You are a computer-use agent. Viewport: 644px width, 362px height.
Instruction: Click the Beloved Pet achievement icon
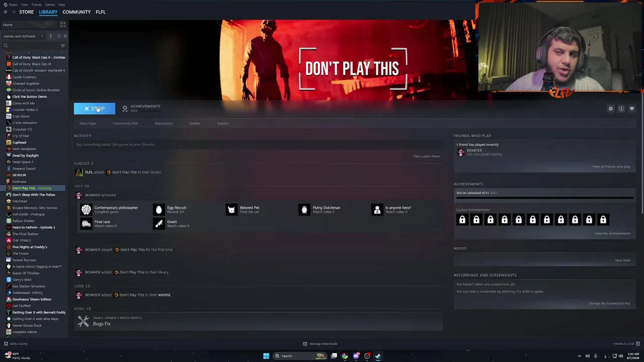click(x=231, y=209)
